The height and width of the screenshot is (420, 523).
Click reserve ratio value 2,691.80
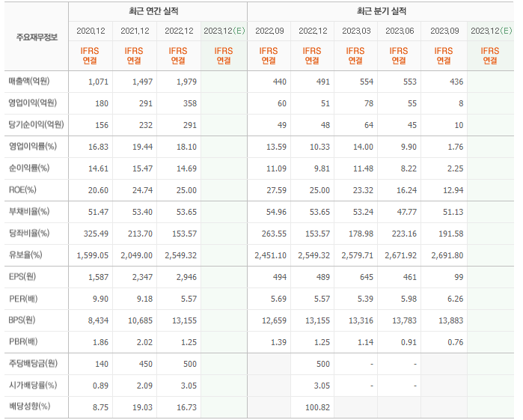[x=447, y=255]
